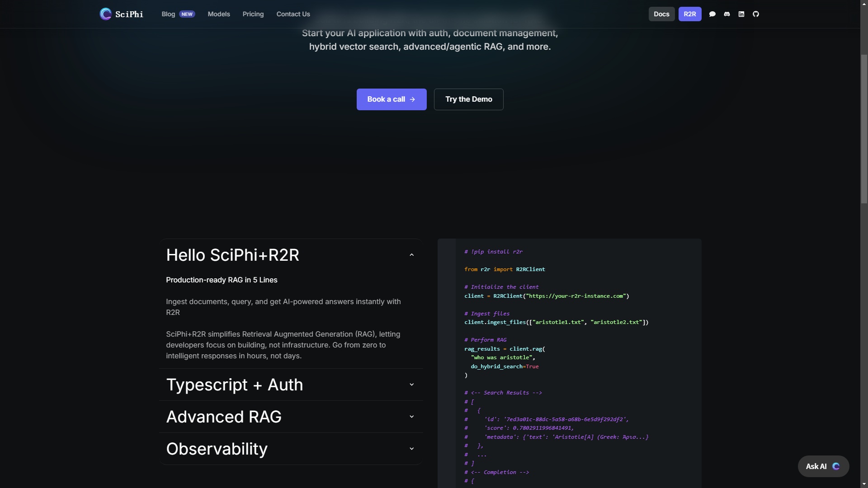Screen dimensions: 868x488
Task: Click the spinning logo icon inside Ask AI
Action: pos(837,466)
